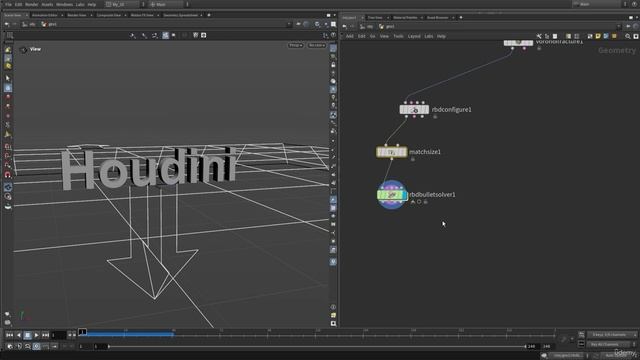Switch to Tree View tab
The width and height of the screenshot is (640, 360).
pyautogui.click(x=375, y=18)
